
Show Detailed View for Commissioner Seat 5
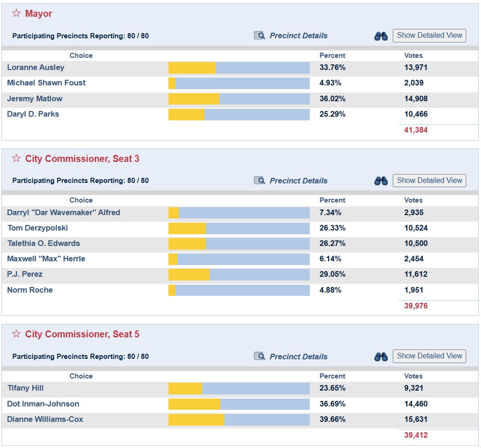coord(429,356)
